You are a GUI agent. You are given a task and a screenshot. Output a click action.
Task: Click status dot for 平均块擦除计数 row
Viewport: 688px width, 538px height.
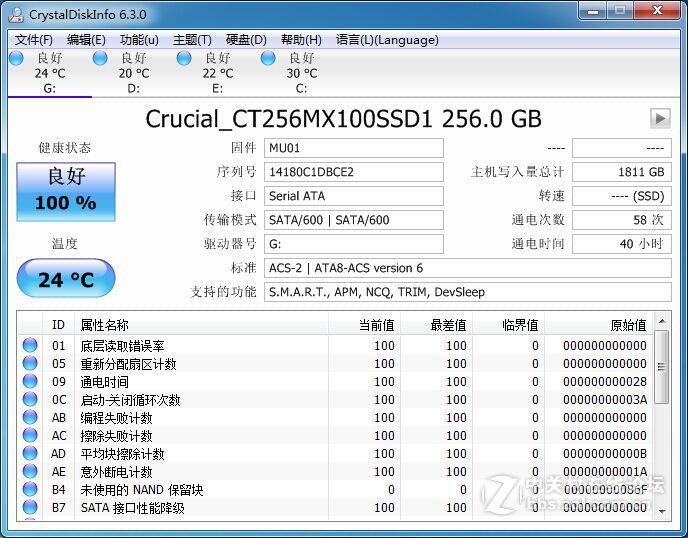click(30, 453)
